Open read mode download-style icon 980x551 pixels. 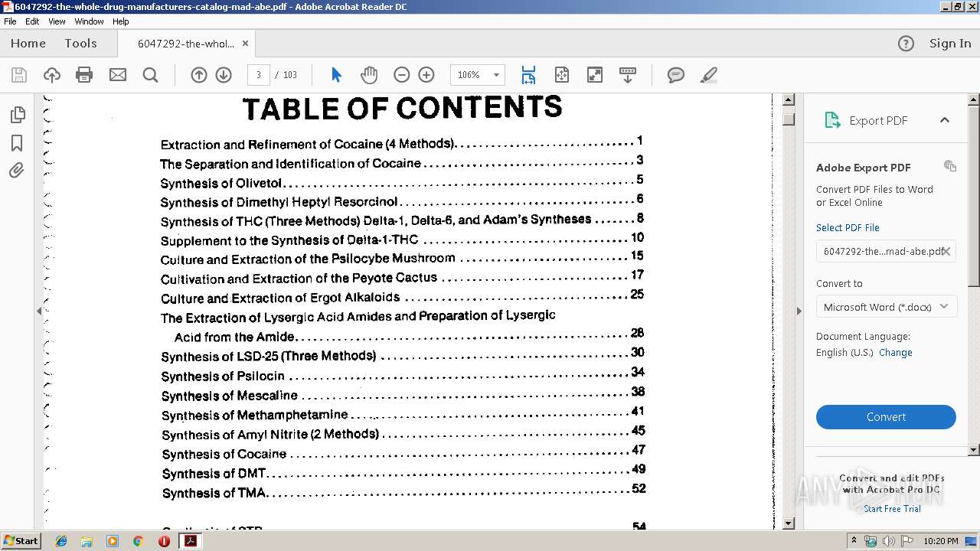click(627, 75)
